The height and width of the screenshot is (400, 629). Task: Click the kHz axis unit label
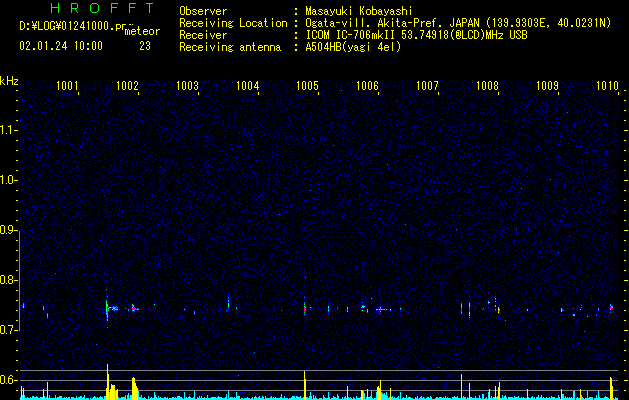coord(9,81)
